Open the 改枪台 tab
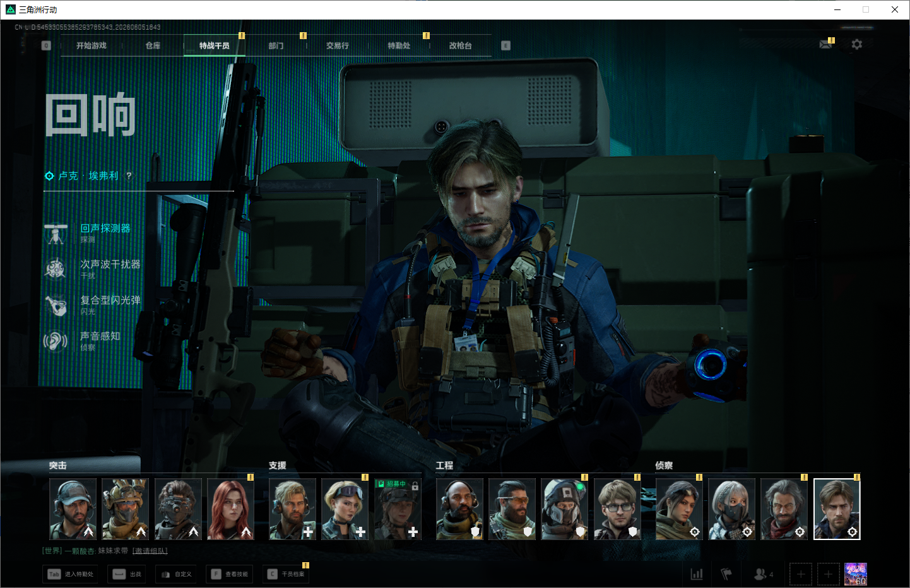 coord(461,46)
